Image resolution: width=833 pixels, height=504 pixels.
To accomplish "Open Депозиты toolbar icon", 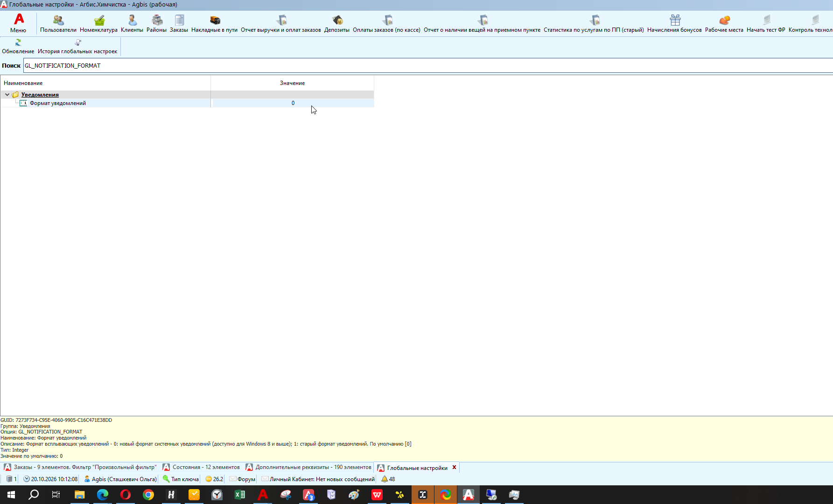I will tap(337, 23).
